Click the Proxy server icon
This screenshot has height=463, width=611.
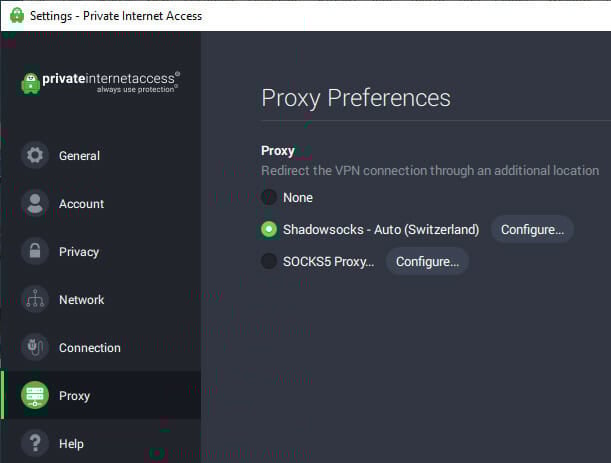coord(36,396)
